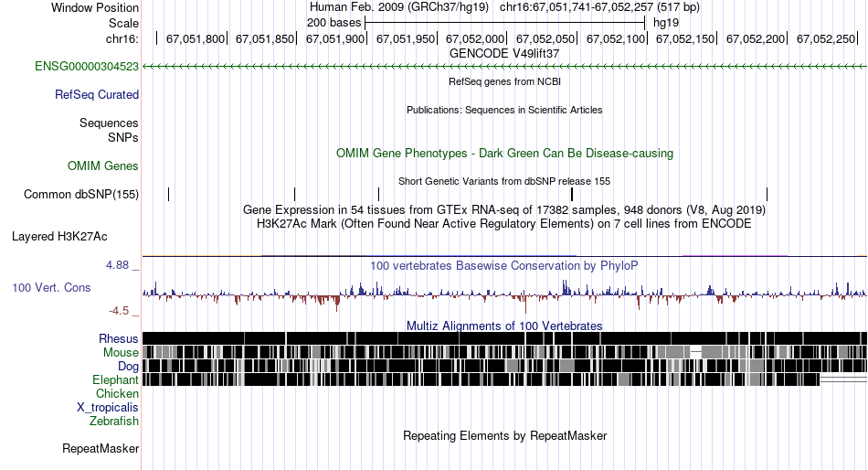Open the Layered H3K27Ac track label
868x470 pixels.
(59, 237)
